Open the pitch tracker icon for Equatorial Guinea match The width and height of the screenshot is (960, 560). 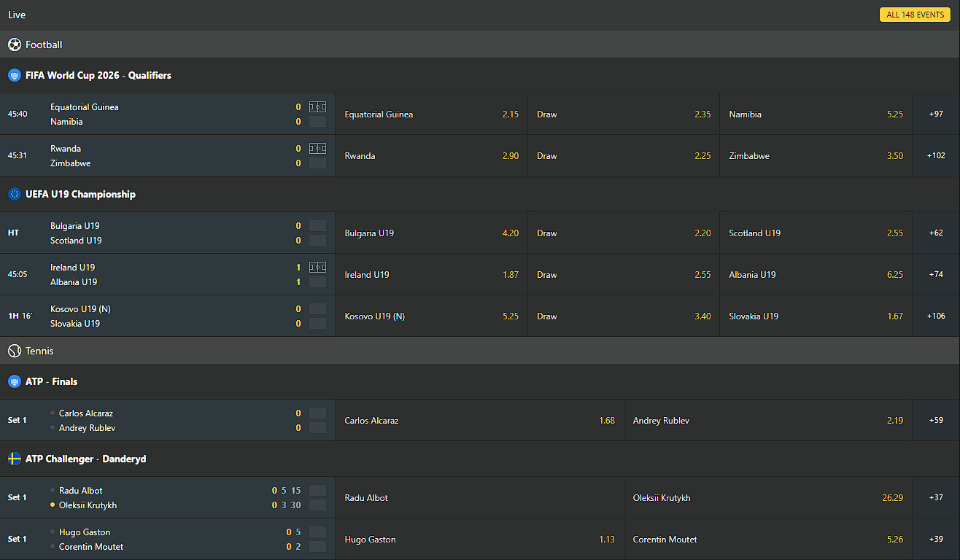(x=317, y=106)
